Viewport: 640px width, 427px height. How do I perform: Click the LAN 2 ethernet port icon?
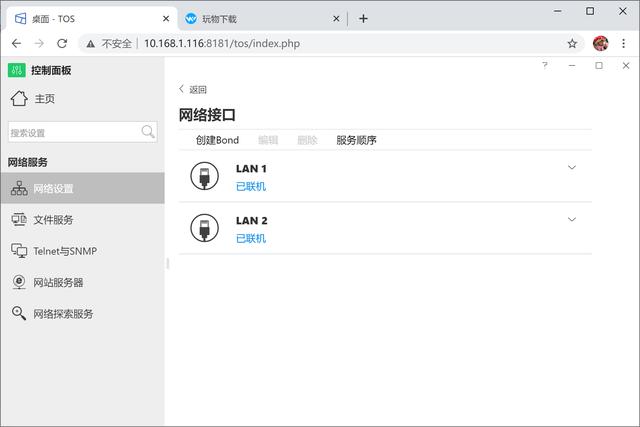pos(204,228)
